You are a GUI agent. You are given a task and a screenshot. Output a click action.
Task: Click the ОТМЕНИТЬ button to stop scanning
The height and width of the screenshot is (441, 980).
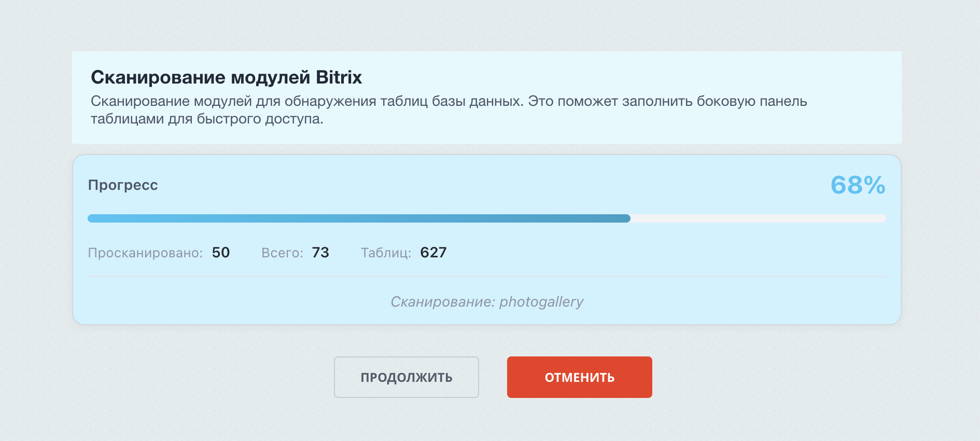click(579, 377)
